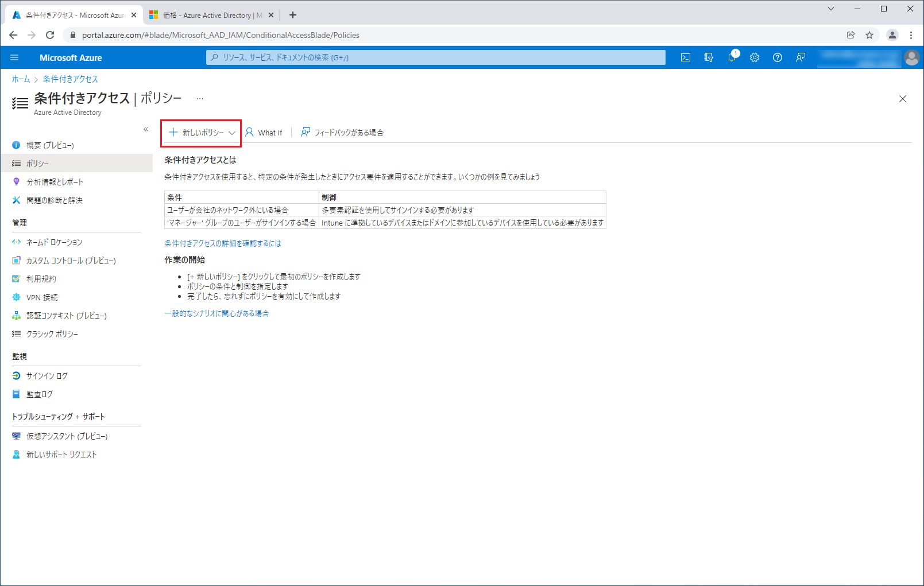Close the 条件付きアクセス blade with X
This screenshot has width=924, height=586.
(x=903, y=99)
